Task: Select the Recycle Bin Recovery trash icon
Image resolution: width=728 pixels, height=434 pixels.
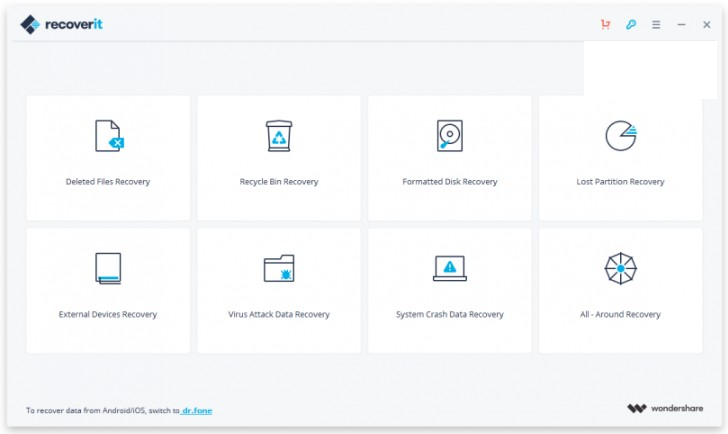Action: click(279, 136)
